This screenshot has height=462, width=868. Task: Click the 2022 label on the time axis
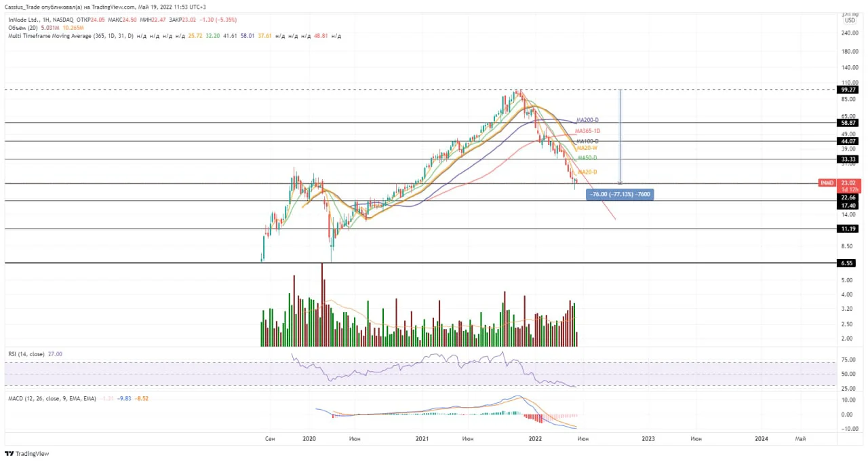click(x=535, y=439)
